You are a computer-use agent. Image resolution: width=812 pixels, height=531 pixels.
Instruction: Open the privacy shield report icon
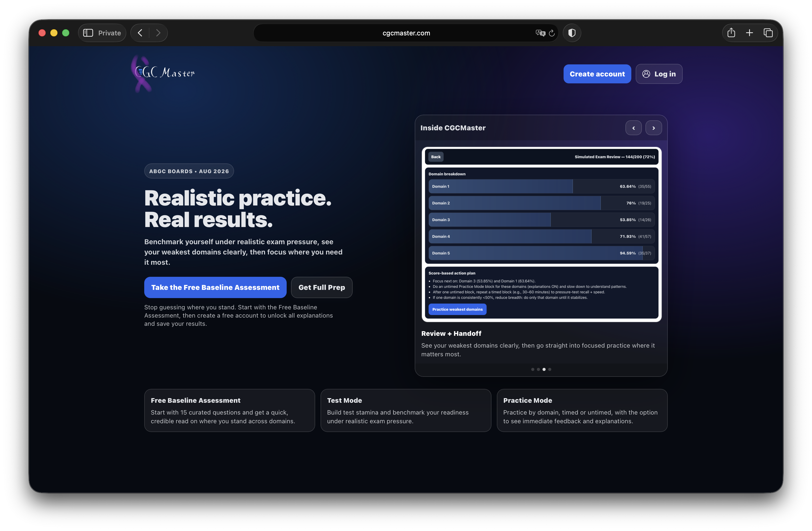(572, 33)
